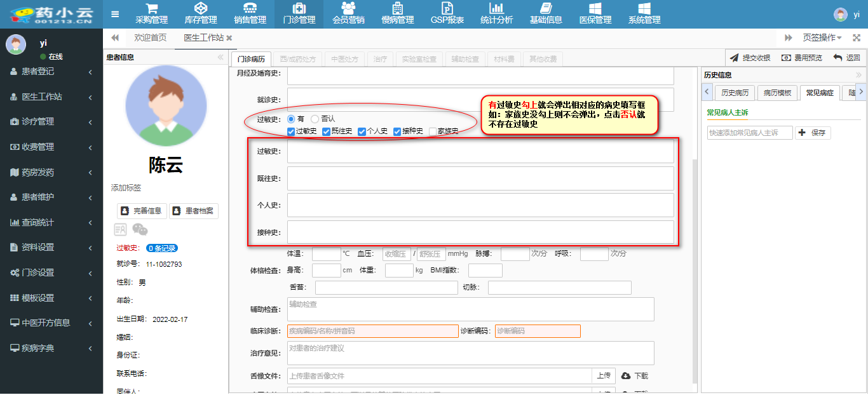Close the 医生工作站 tab
Image resolution: width=868 pixels, height=395 pixels.
pos(229,38)
